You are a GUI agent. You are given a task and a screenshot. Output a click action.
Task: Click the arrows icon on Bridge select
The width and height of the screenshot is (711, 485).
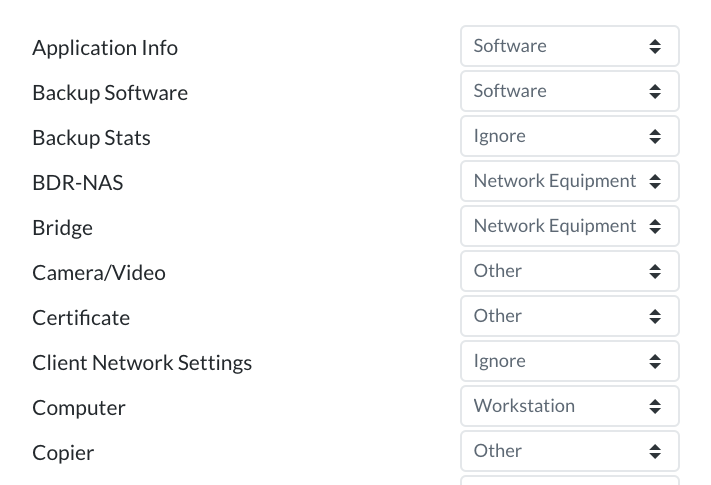coord(655,226)
